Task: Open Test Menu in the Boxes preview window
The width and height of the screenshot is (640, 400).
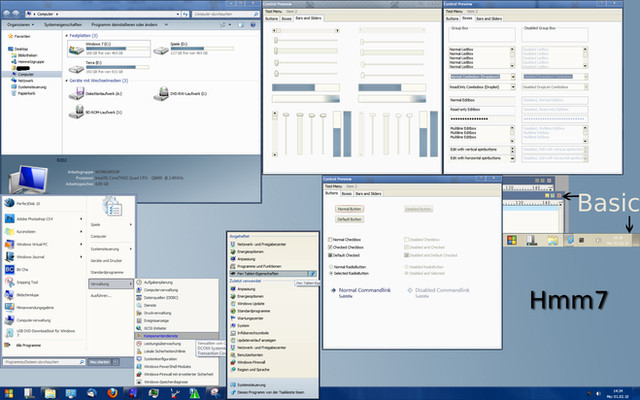Action: pos(455,11)
